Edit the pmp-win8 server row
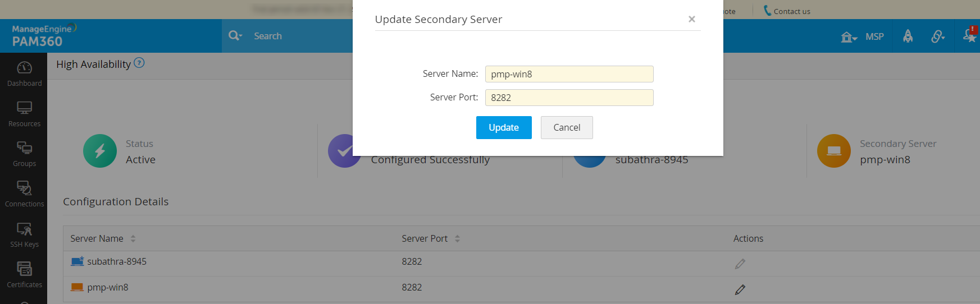The width and height of the screenshot is (980, 304). (740, 289)
